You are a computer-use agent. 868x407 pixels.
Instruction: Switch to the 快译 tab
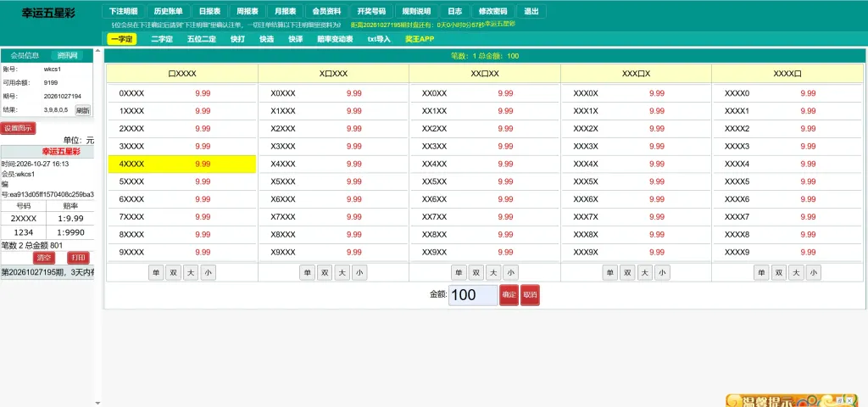point(296,39)
